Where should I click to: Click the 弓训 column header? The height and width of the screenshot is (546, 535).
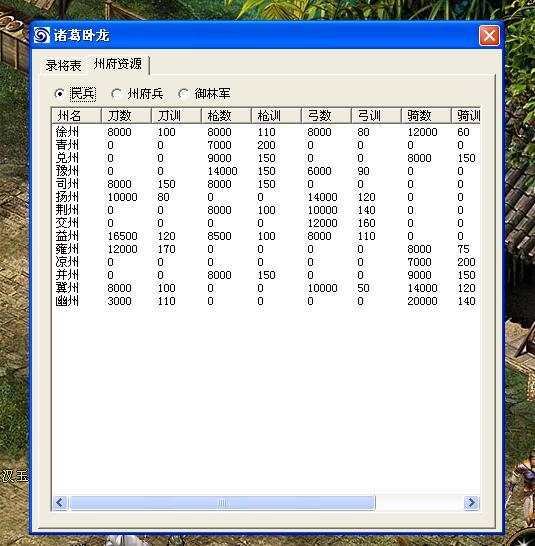pyautogui.click(x=376, y=116)
